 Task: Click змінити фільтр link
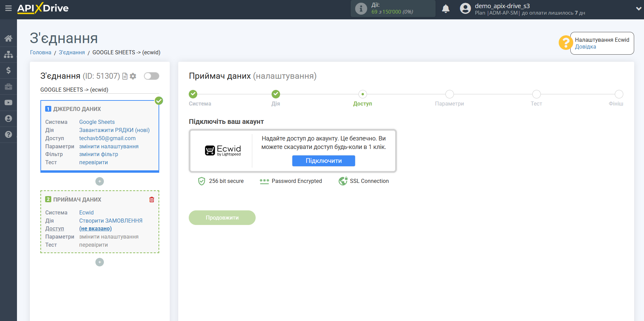click(98, 154)
